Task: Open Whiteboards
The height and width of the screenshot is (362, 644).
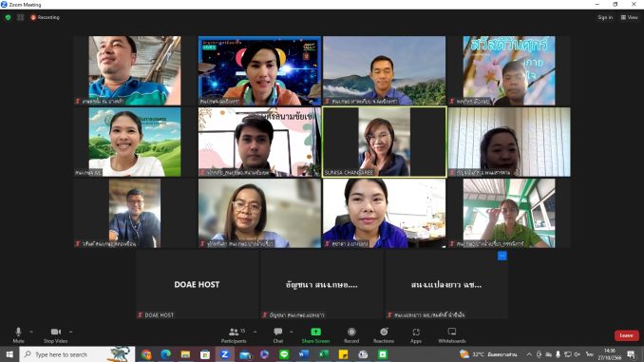Action: pos(452,334)
